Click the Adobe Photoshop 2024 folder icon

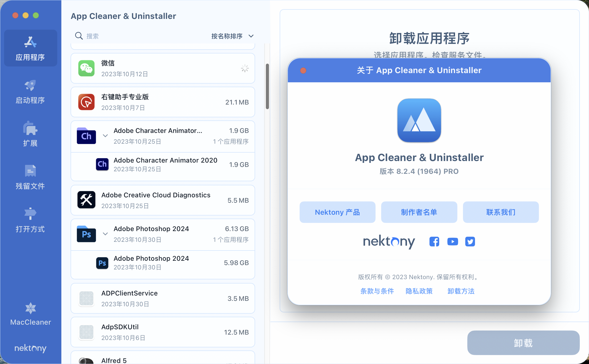pyautogui.click(x=86, y=234)
